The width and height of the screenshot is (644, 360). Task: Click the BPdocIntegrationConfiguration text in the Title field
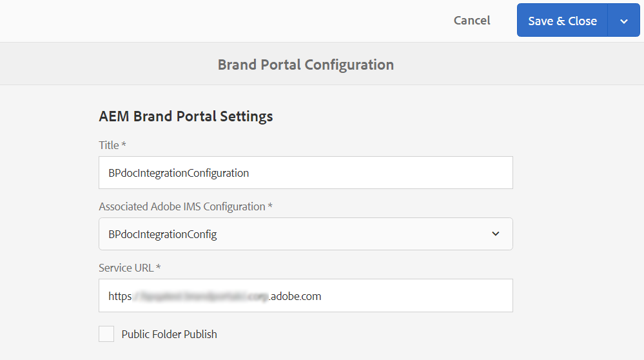coord(179,173)
